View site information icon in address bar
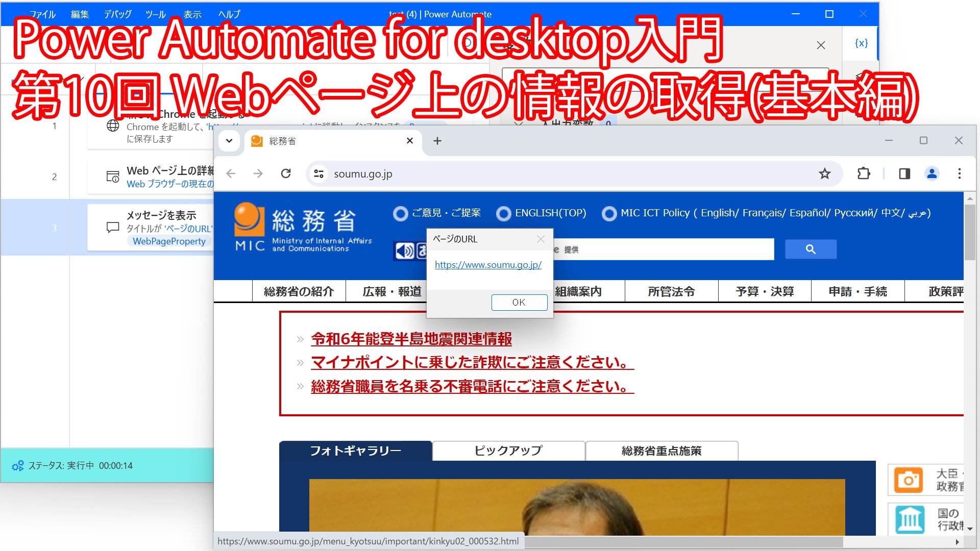 [319, 174]
